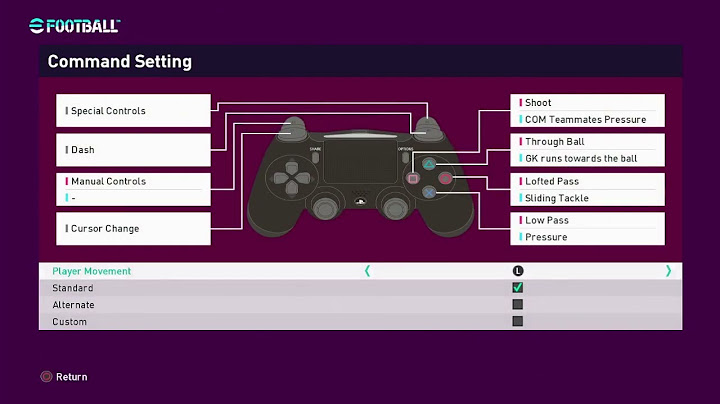The image size is (720, 404).
Task: Click the square button on the controller diagram
Action: tap(413, 179)
